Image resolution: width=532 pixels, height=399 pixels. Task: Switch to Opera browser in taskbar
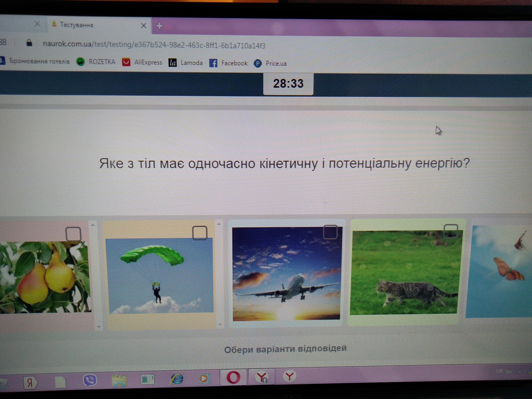pos(233,377)
